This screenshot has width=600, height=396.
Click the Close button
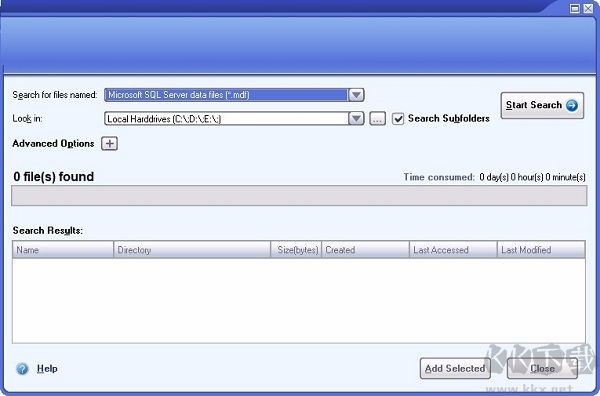point(542,368)
